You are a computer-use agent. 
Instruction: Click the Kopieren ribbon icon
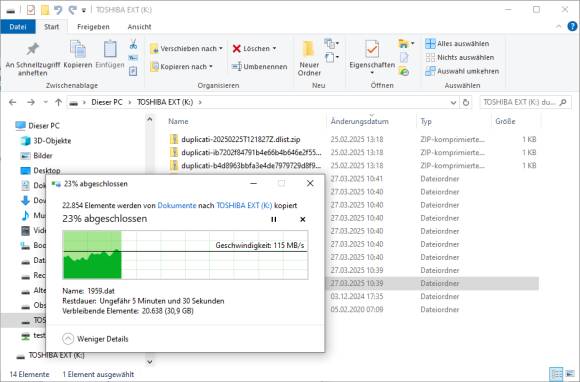tap(78, 55)
